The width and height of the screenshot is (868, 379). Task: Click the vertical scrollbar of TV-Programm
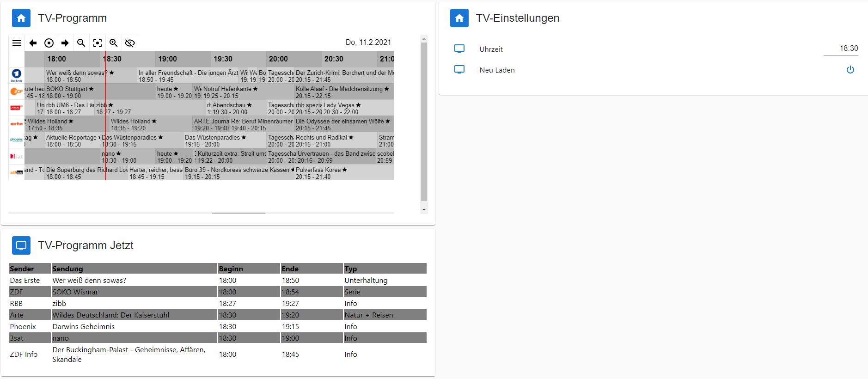(424, 122)
